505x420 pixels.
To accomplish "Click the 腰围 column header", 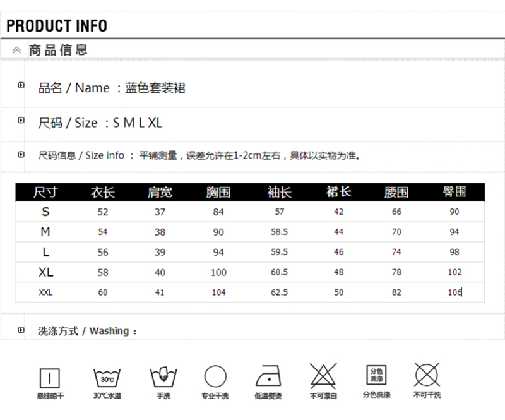I will pos(396,192).
